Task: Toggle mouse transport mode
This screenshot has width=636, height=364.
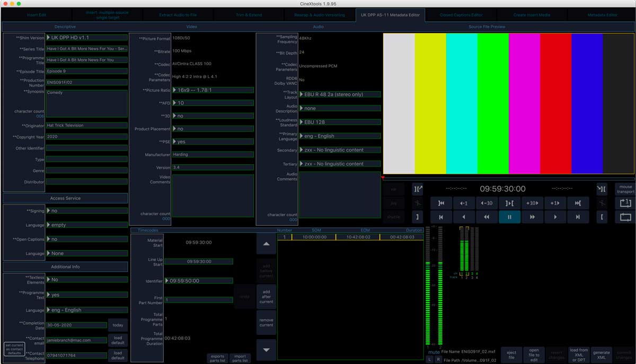Action: 625,189
